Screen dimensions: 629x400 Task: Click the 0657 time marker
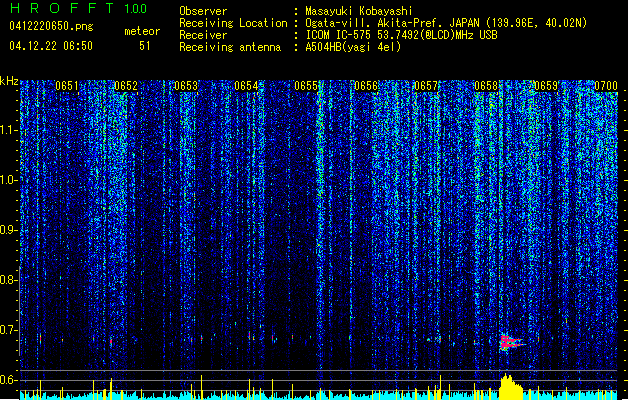(426, 86)
